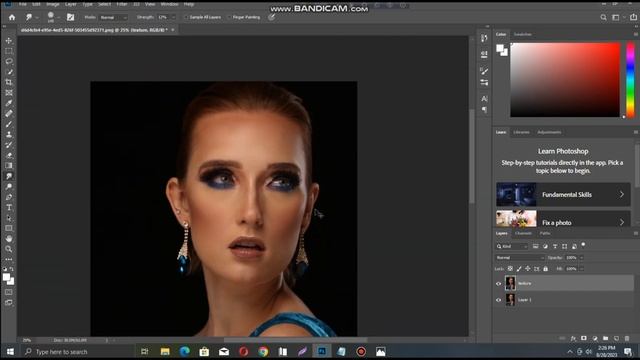Select the Dodge tool
The width and height of the screenshot is (640, 360).
(x=9, y=187)
